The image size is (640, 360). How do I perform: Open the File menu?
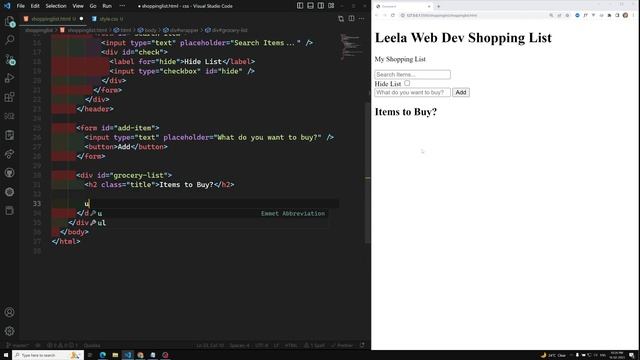20,6
